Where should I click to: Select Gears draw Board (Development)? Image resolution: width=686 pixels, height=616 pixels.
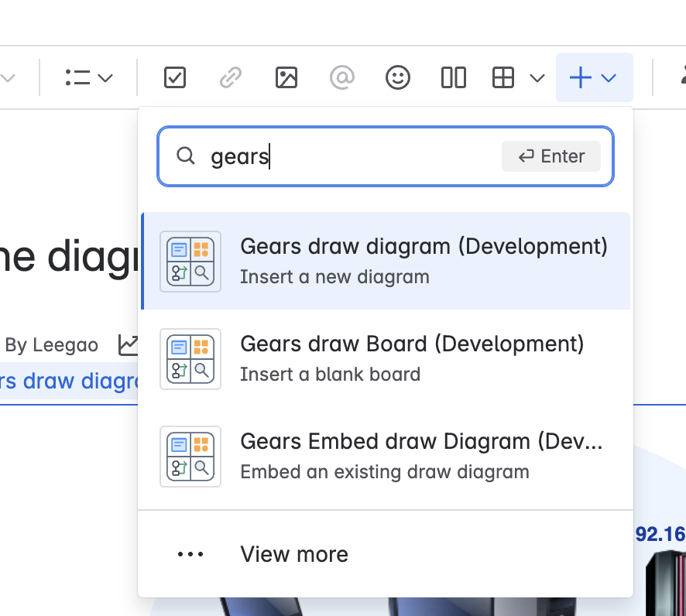click(x=386, y=358)
